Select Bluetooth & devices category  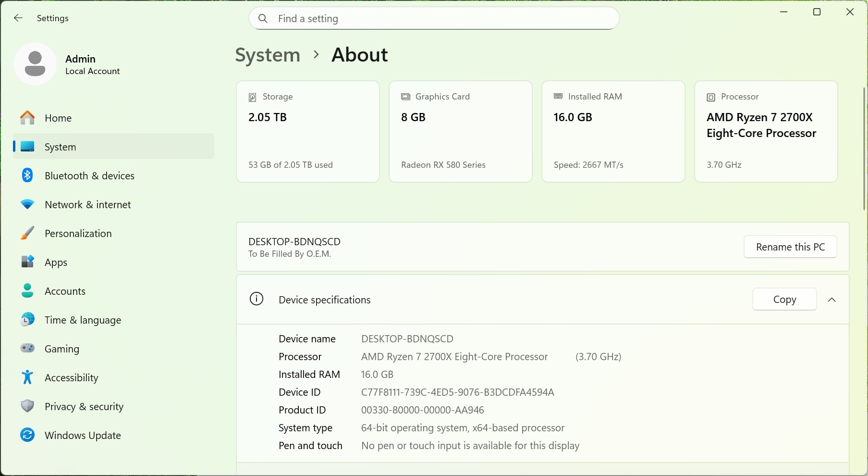(x=113, y=175)
